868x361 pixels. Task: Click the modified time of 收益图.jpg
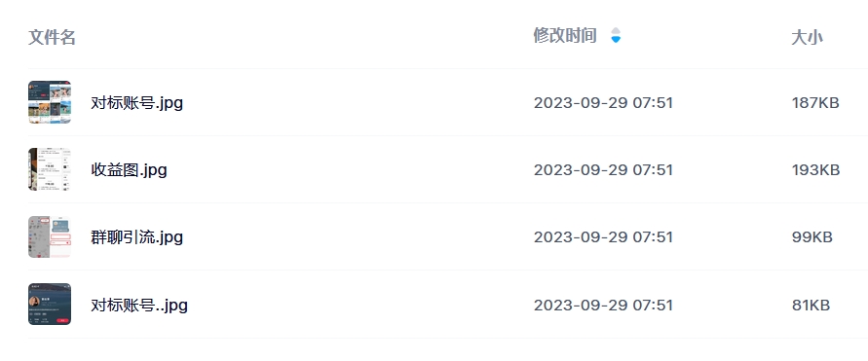pyautogui.click(x=603, y=169)
